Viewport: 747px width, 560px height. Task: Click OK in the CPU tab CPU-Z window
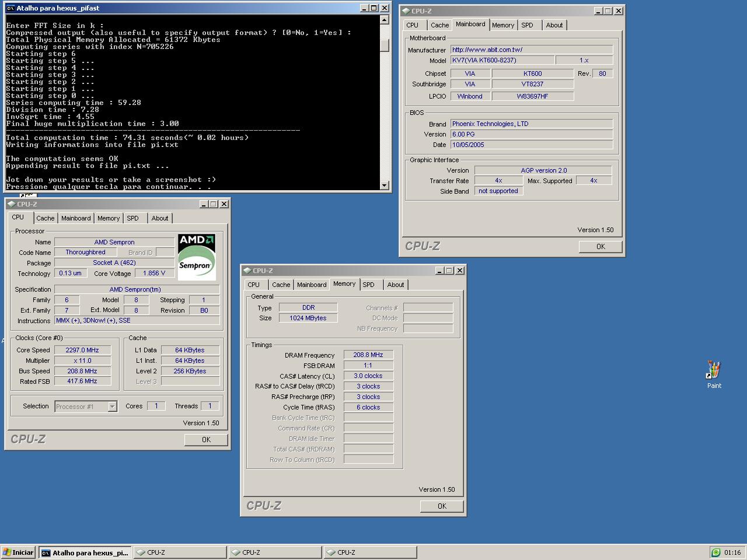206,440
